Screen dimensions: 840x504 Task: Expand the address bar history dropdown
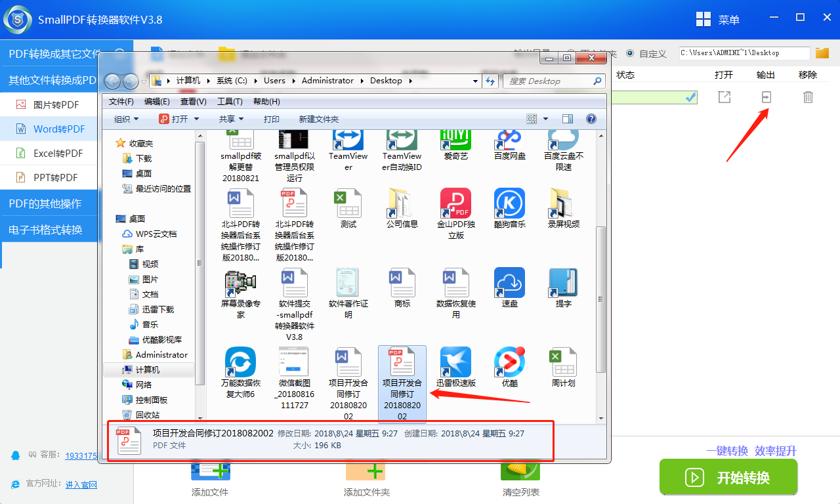point(476,81)
